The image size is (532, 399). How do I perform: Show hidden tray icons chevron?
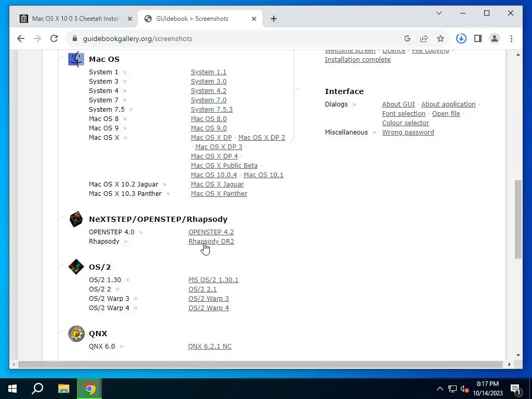(440, 389)
